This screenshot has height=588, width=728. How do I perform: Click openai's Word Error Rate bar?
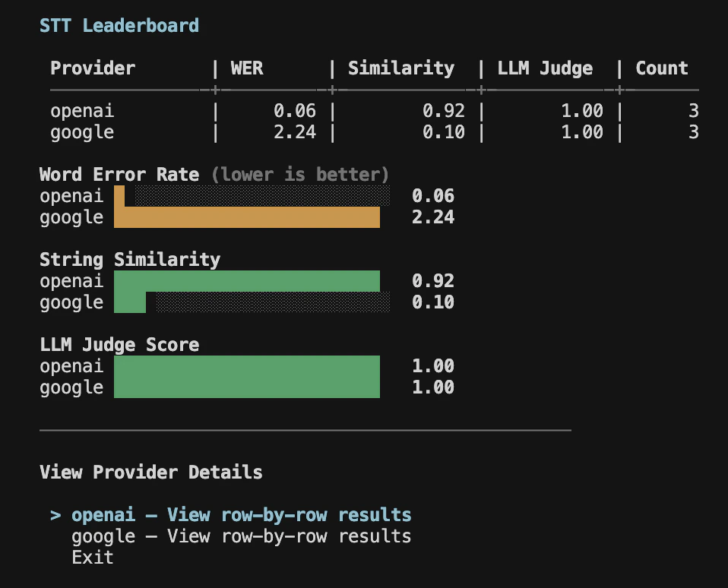tap(118, 196)
